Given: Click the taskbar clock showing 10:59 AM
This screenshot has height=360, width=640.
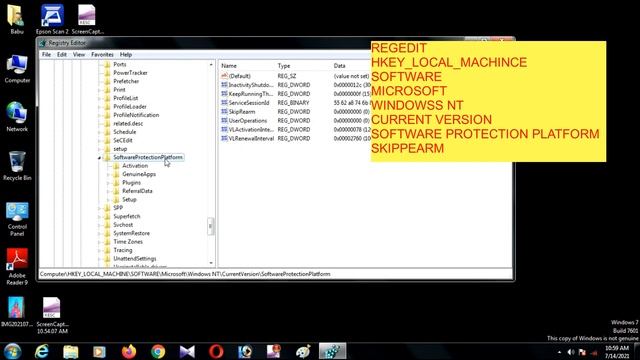Looking at the screenshot, I should [617, 352].
